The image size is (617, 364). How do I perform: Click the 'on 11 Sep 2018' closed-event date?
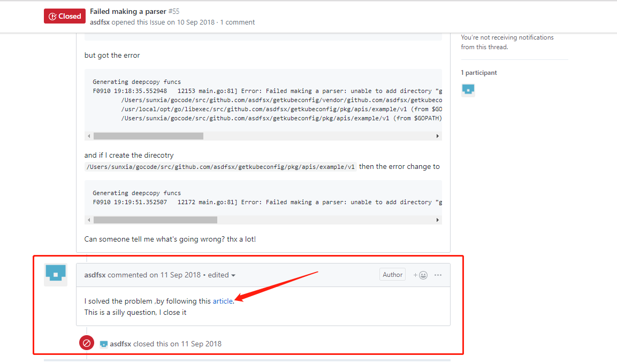(x=196, y=344)
